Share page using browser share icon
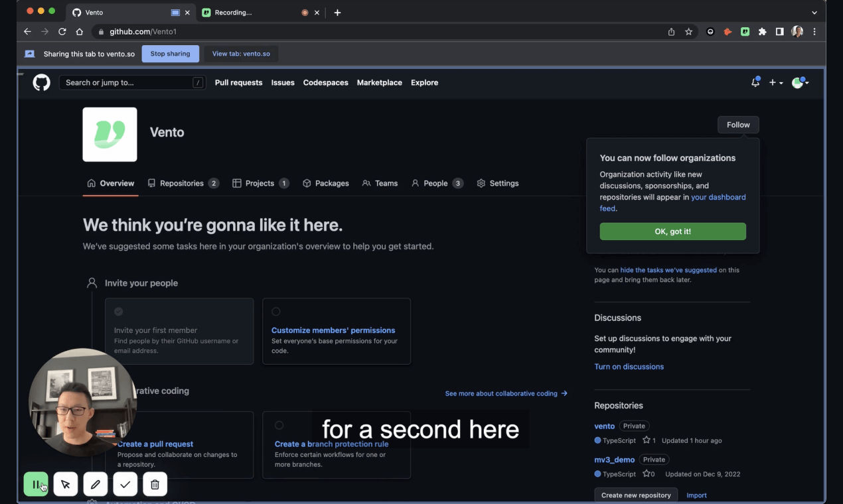843x504 pixels. click(x=671, y=31)
